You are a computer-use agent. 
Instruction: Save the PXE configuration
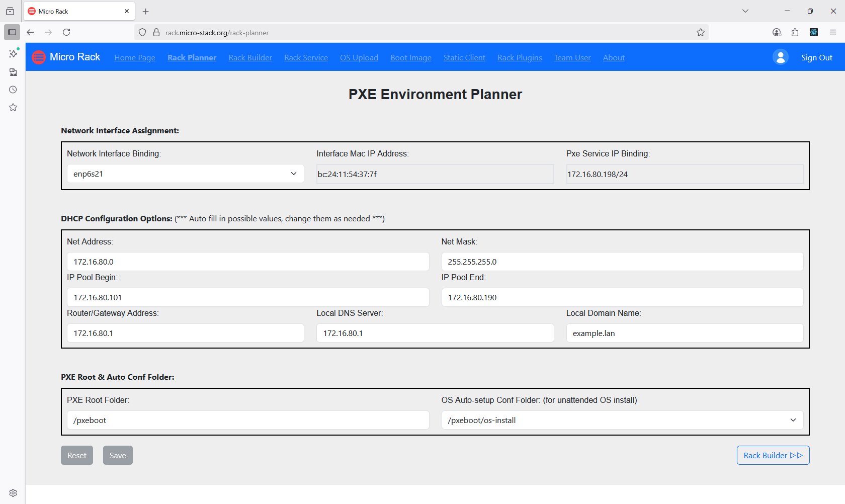[118, 455]
